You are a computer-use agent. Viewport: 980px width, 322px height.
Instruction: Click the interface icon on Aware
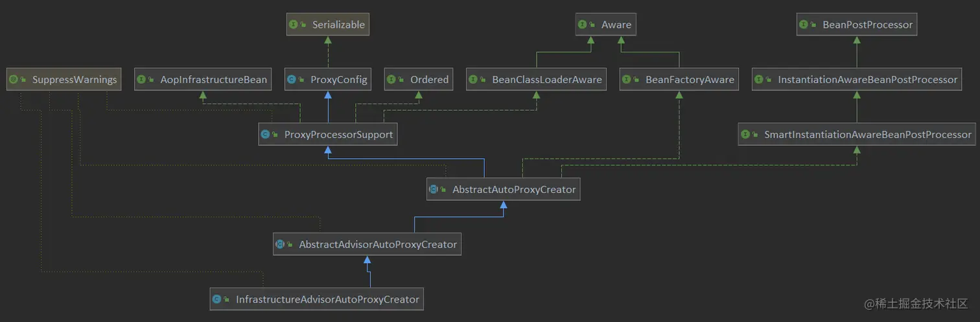pyautogui.click(x=582, y=25)
